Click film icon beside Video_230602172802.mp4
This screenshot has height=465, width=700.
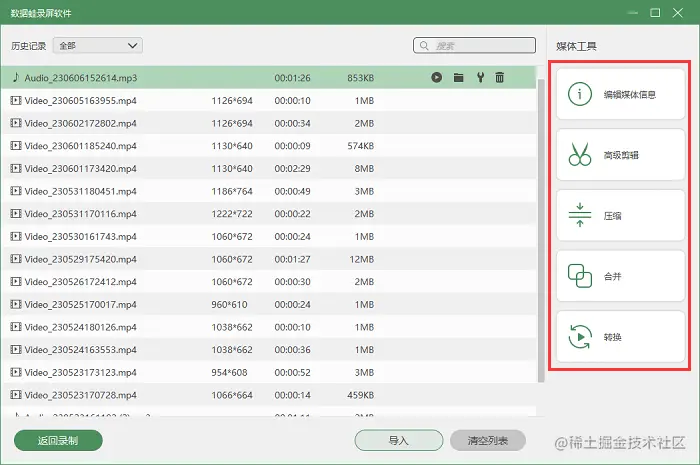tap(16, 123)
